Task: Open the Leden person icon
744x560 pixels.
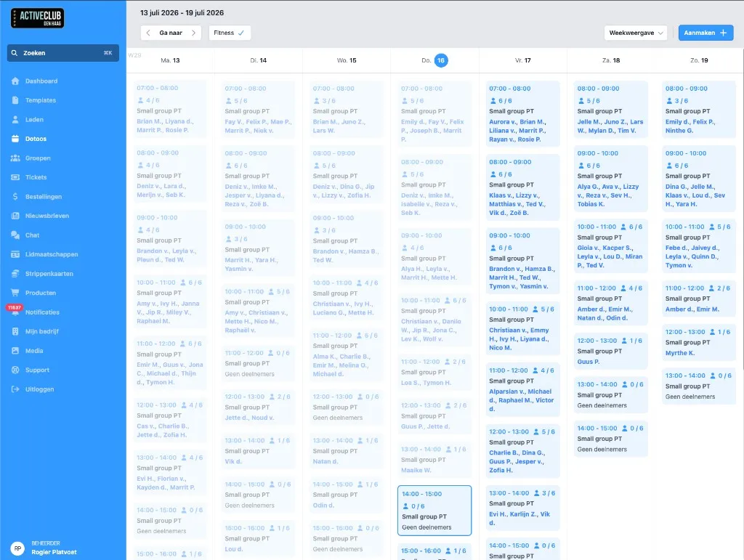Action: (x=15, y=120)
